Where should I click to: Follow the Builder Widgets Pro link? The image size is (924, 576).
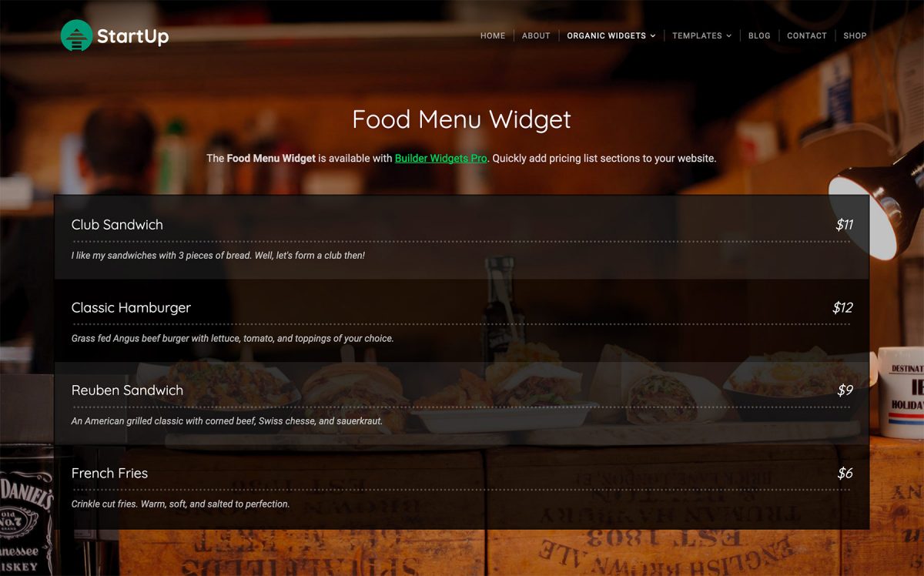click(x=440, y=158)
